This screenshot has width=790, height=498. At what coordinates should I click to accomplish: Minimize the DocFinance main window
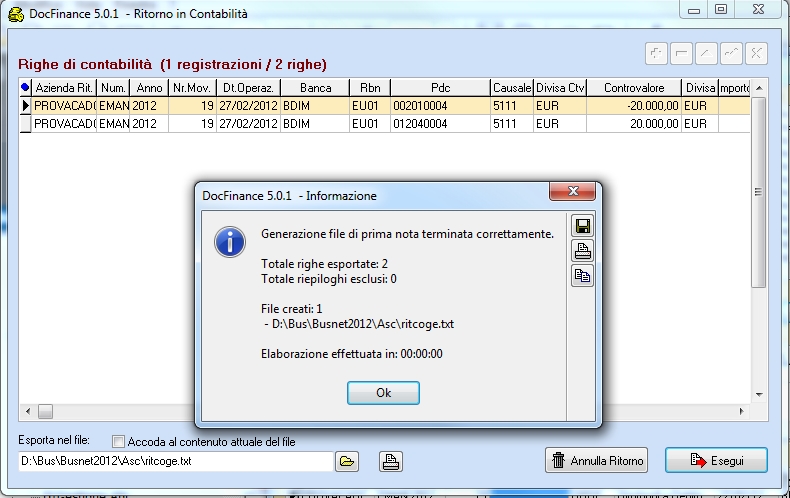coord(694,10)
